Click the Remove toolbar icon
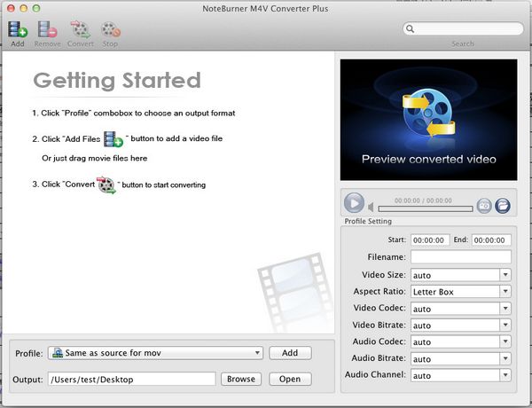This screenshot has width=532, height=408. click(x=47, y=29)
